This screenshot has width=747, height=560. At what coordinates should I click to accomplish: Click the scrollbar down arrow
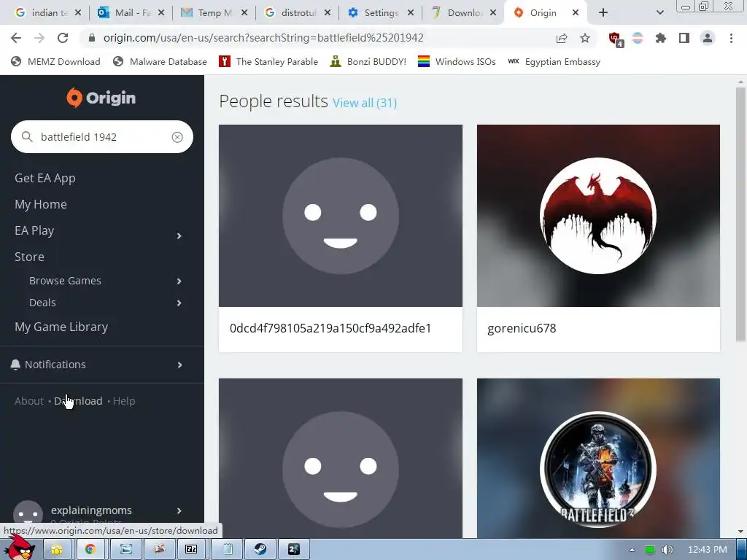[740, 532]
